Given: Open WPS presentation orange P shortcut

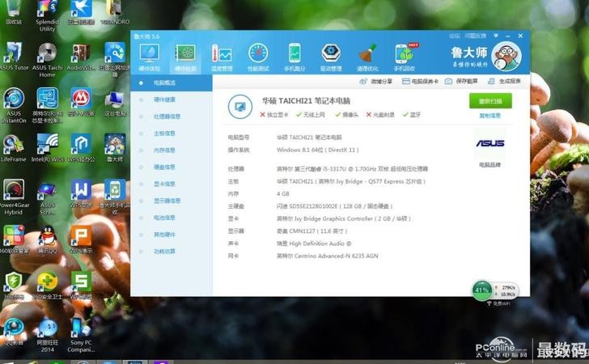Looking at the screenshot, I should point(81,239).
